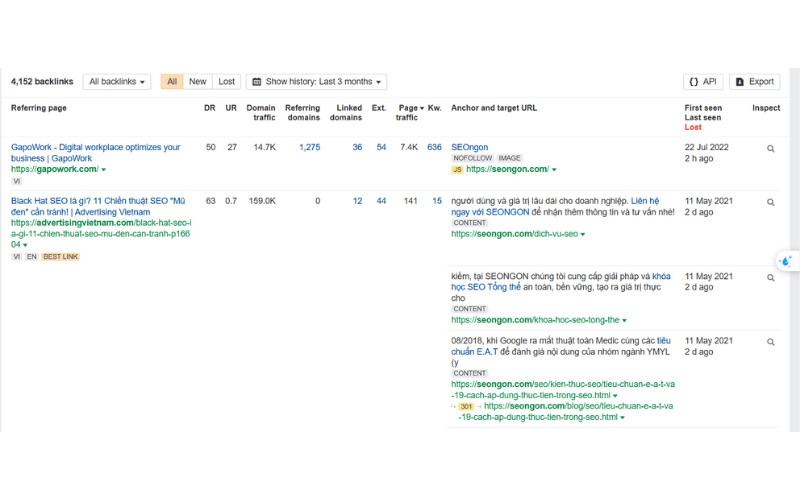The image size is (800, 500).
Task: Open the tiêu chuẩn E.A.T anchor link
Action: click(561, 346)
